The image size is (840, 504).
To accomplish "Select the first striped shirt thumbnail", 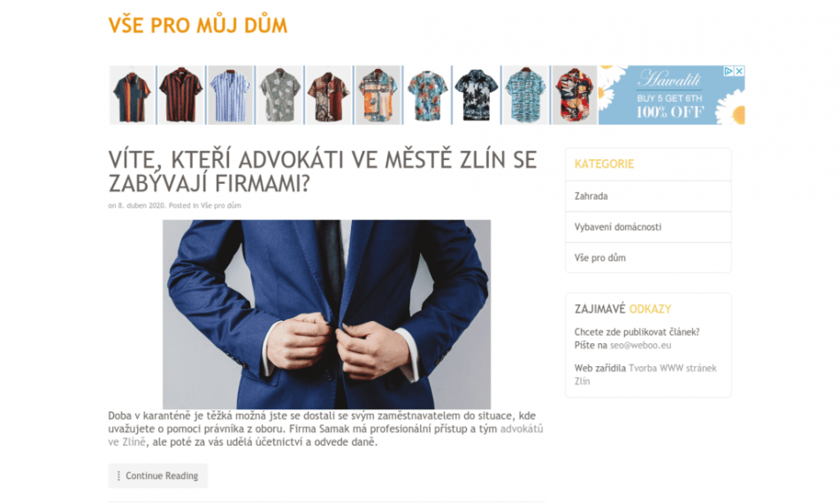I will pyautogui.click(x=132, y=95).
